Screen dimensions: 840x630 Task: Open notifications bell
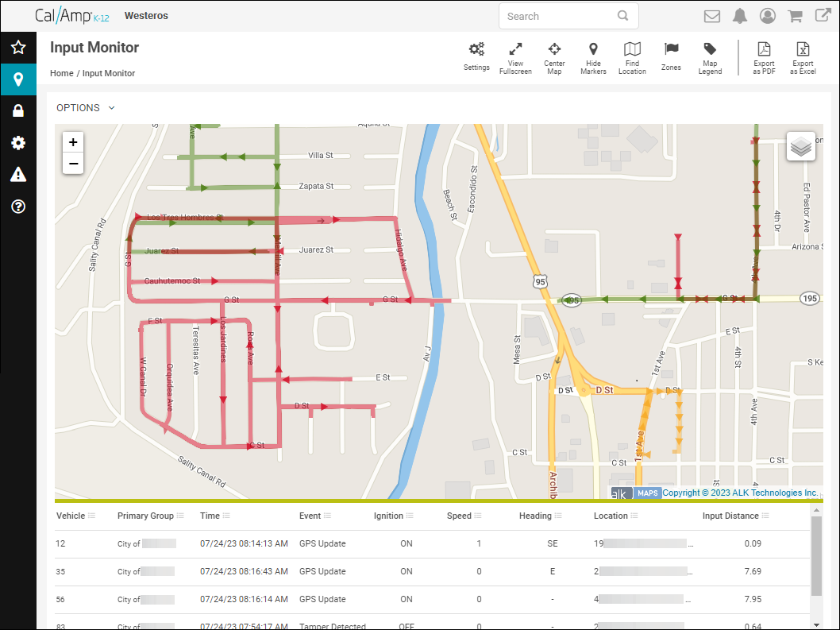pos(740,16)
